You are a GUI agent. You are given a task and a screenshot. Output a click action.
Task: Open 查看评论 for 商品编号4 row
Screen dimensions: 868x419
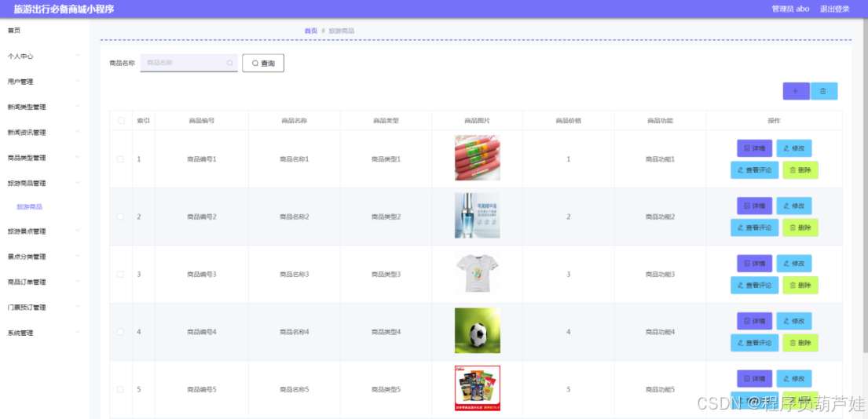pos(755,343)
